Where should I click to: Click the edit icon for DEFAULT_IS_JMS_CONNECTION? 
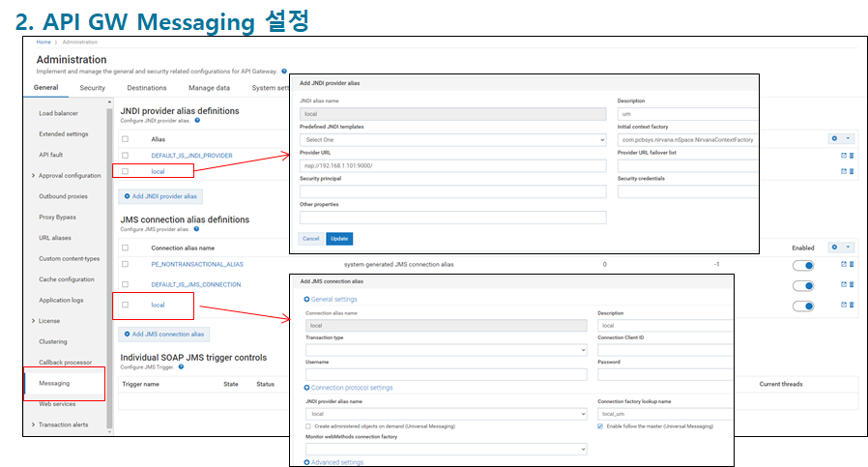pos(843,284)
